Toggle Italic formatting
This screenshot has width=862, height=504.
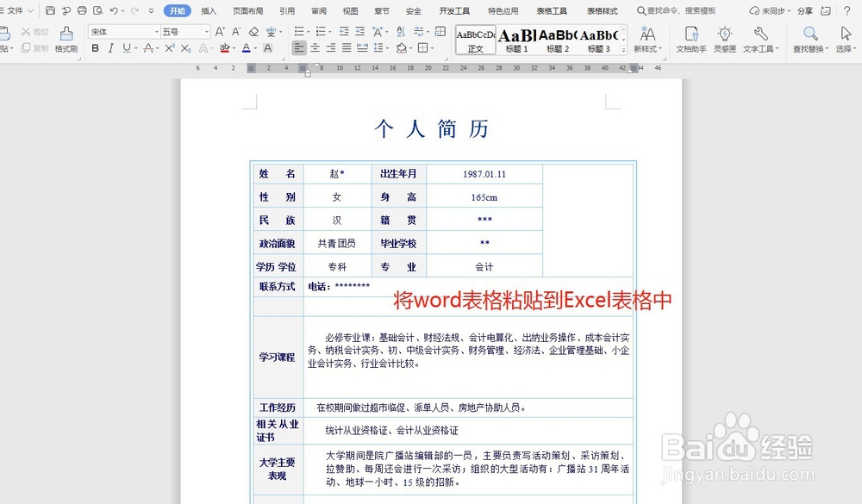point(110,48)
